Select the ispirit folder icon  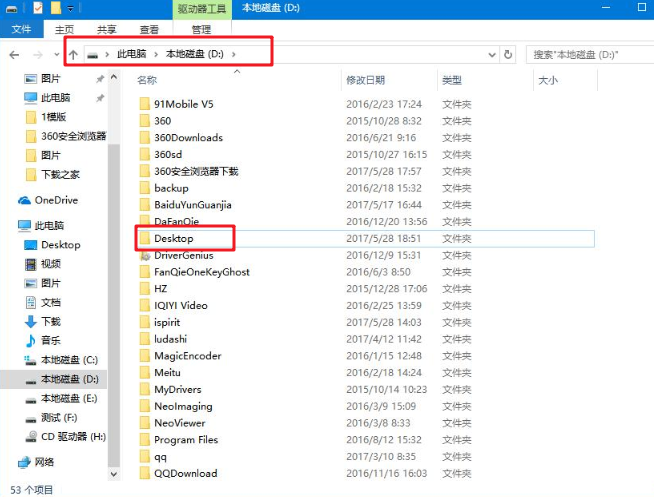145,322
